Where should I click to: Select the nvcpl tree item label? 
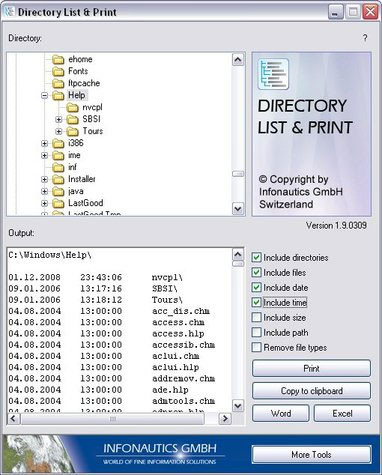coord(92,107)
